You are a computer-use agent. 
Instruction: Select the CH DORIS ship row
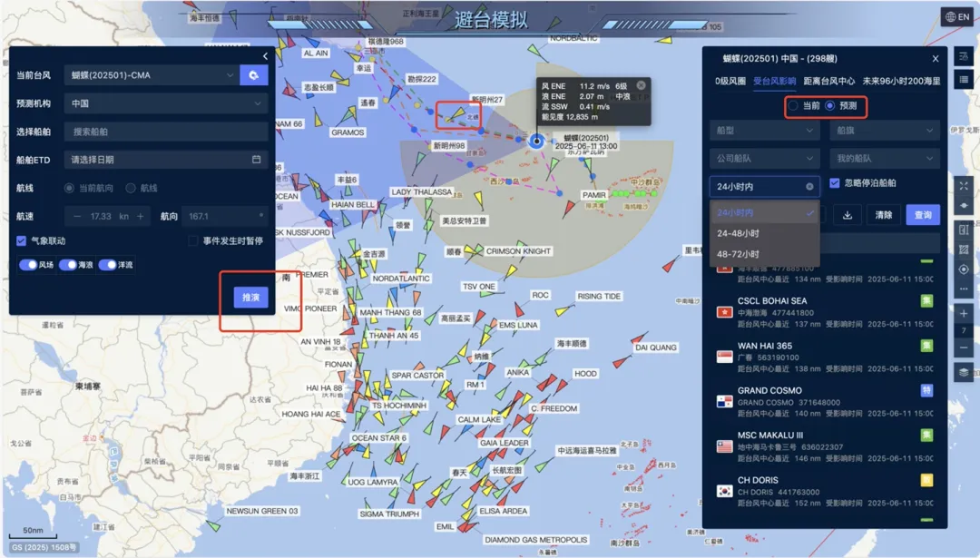point(827,491)
